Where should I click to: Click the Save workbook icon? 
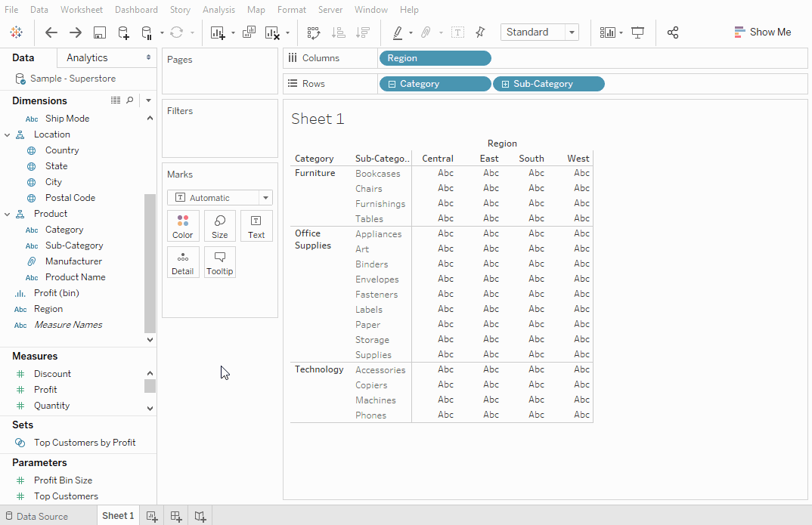(x=99, y=32)
